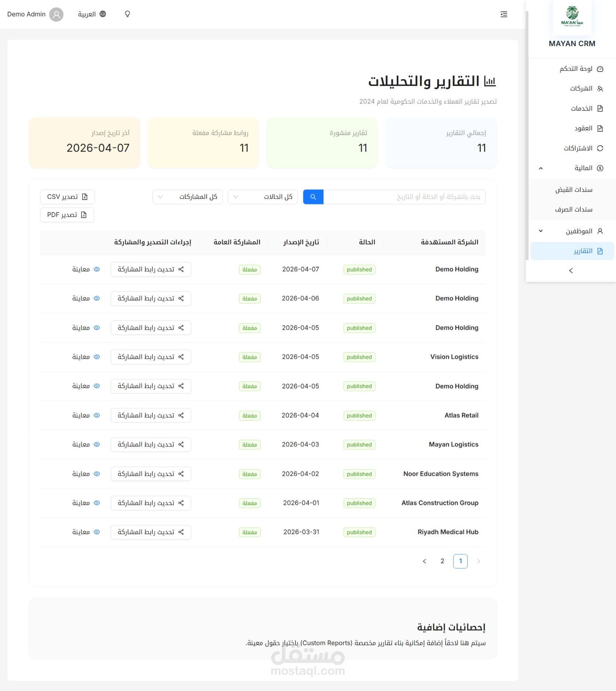The height and width of the screenshot is (691, 616).
Task: Click the lightbulb theme icon
Action: 127,14
